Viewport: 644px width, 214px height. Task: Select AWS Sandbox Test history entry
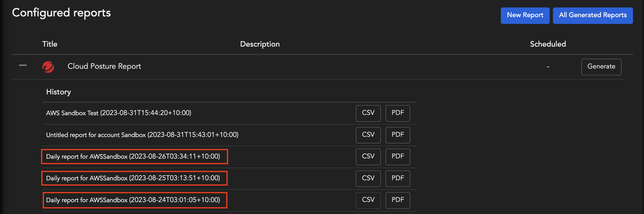coord(119,113)
